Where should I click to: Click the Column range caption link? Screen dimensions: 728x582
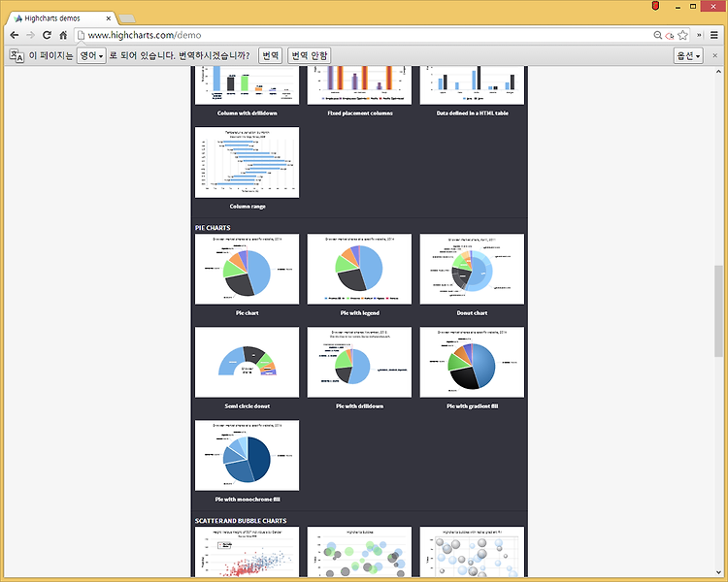[248, 207]
